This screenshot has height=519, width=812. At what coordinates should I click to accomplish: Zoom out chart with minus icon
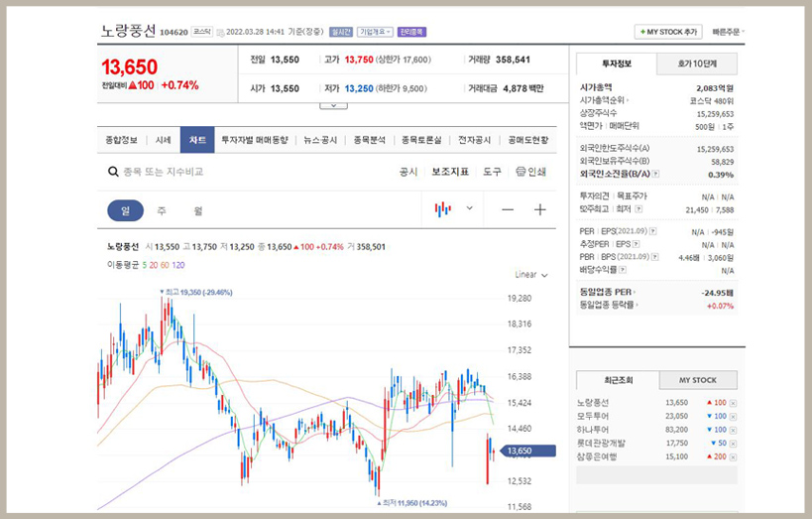tap(508, 209)
